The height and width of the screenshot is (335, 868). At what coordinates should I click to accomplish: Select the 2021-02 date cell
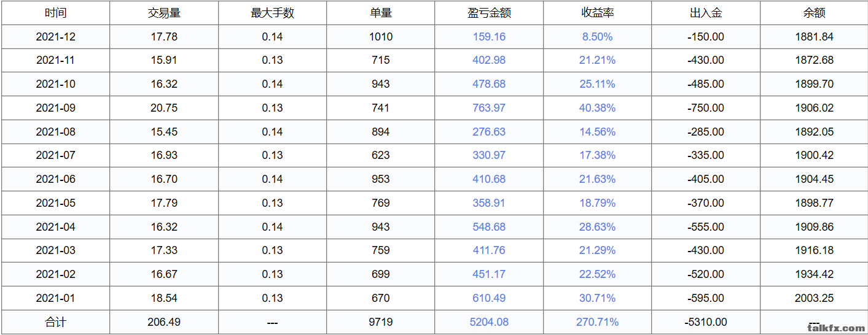click(56, 274)
